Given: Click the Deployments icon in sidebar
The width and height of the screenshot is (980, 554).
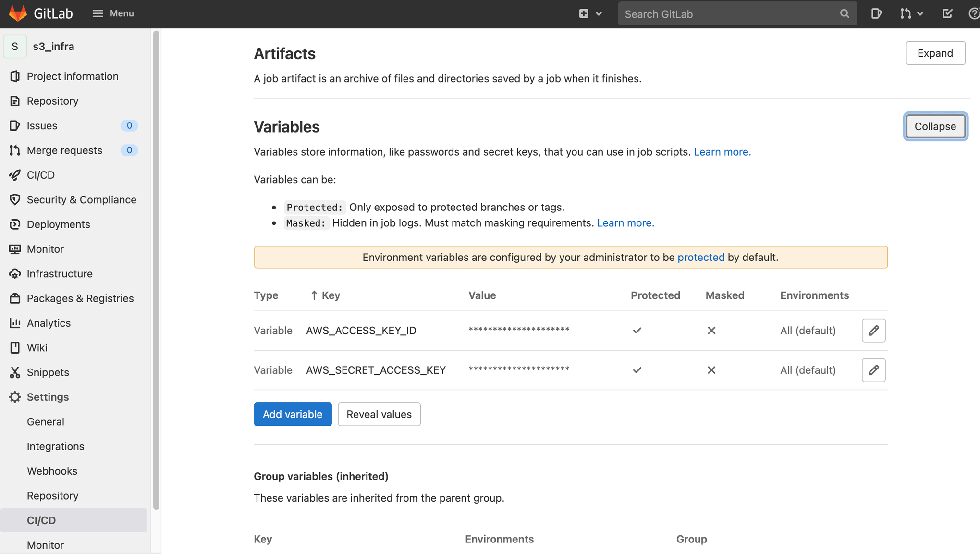Looking at the screenshot, I should coord(15,224).
